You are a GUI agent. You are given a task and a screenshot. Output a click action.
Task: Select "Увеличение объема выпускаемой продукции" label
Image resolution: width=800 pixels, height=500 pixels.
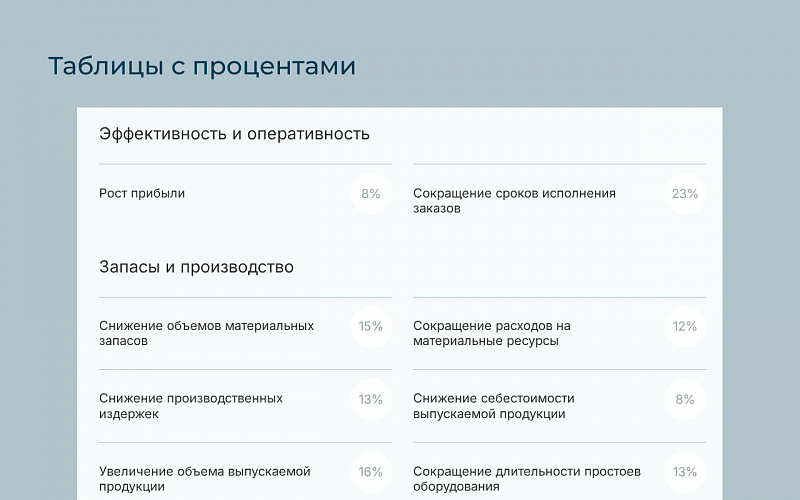[205, 479]
